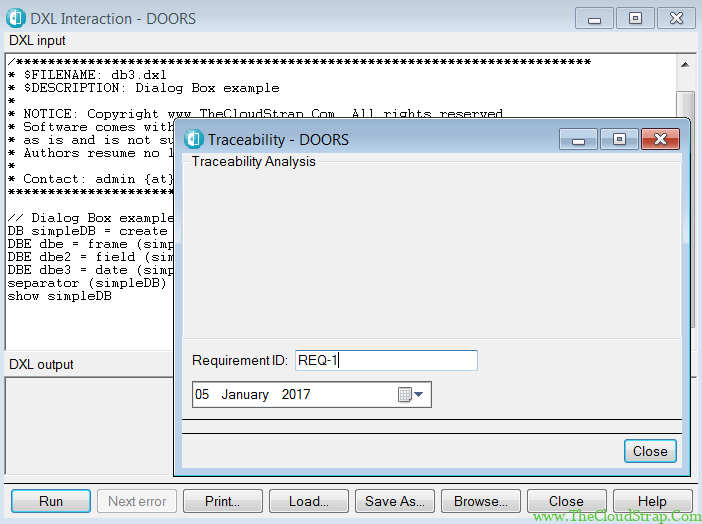Minimize the DXL Interaction window

(x=594, y=18)
